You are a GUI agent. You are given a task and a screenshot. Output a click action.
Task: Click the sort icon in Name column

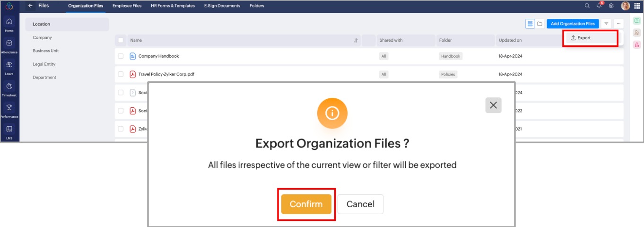pyautogui.click(x=356, y=41)
